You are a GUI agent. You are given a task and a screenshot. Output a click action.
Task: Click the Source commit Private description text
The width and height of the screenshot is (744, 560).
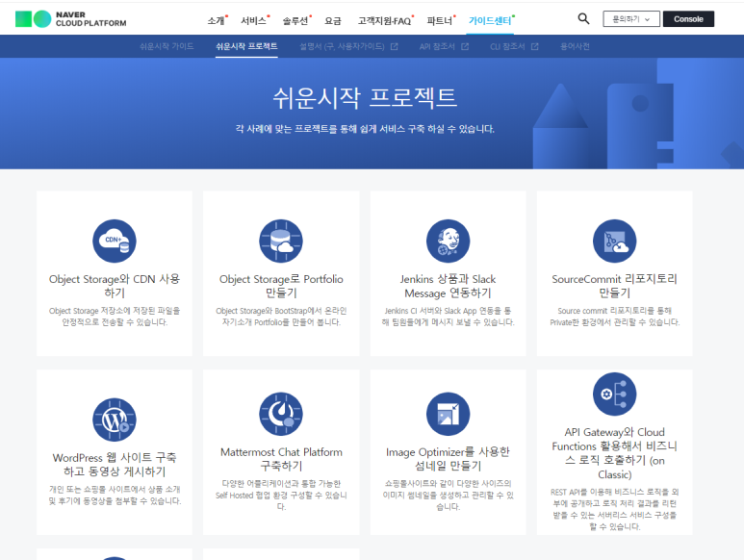614,317
